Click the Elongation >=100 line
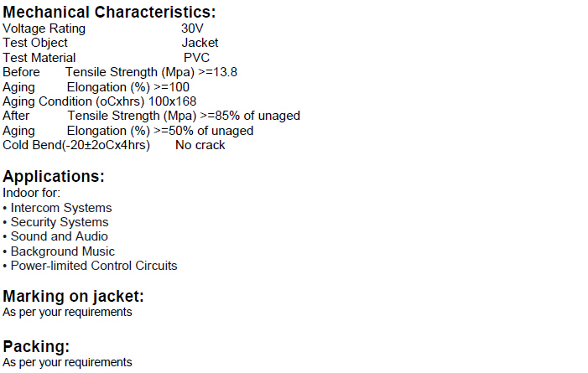588x373 pixels. pos(127,87)
